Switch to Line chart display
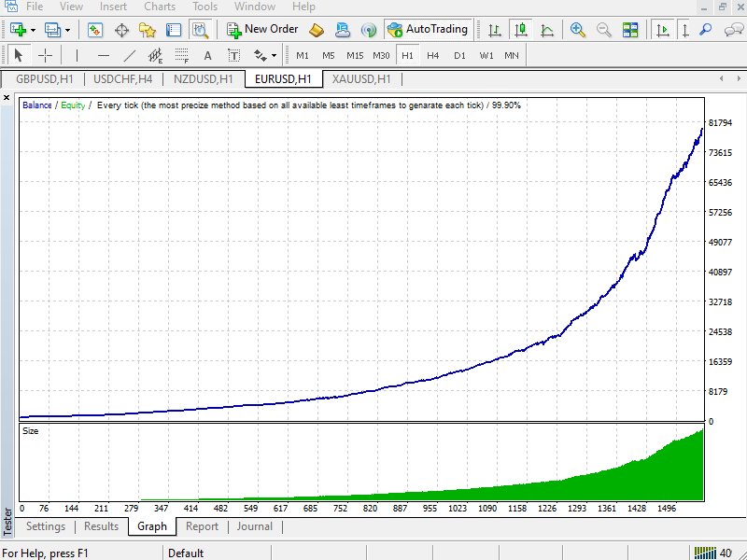 point(547,29)
